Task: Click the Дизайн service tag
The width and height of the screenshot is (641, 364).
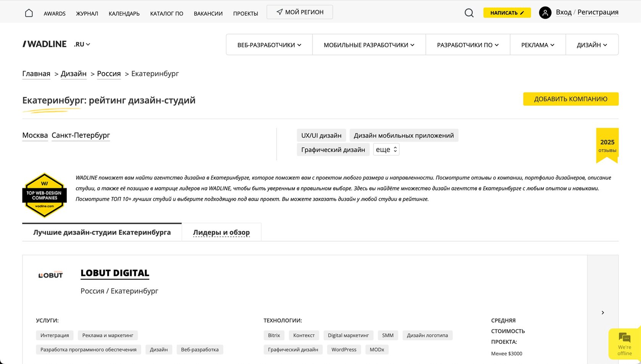Action: pos(159,350)
